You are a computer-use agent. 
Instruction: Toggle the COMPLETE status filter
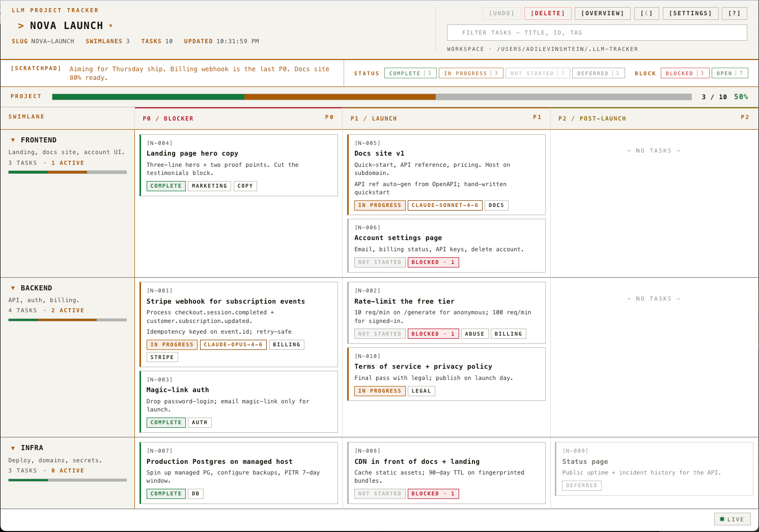click(411, 73)
